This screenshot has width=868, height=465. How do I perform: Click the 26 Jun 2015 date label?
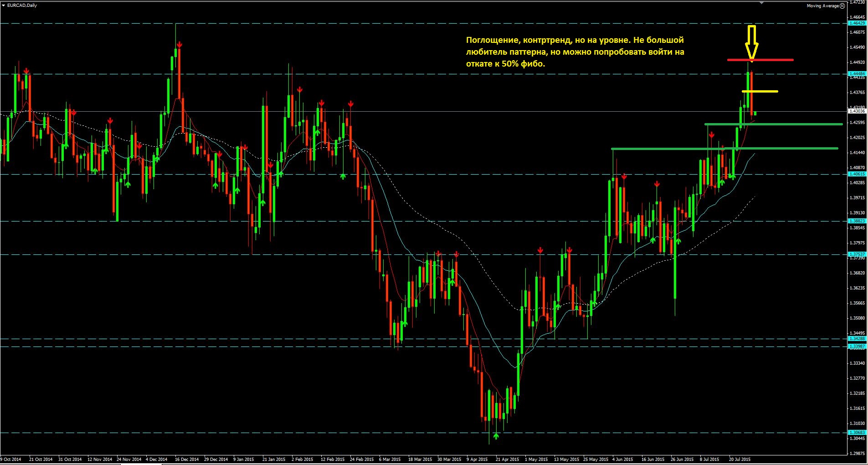[x=682, y=460]
